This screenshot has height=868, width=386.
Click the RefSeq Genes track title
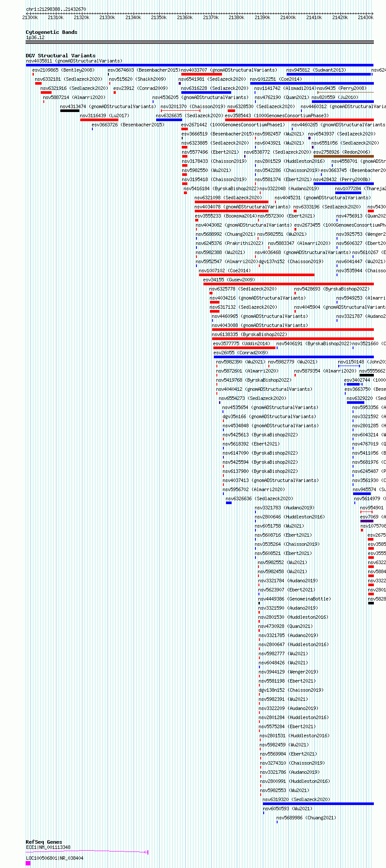[x=44, y=842]
